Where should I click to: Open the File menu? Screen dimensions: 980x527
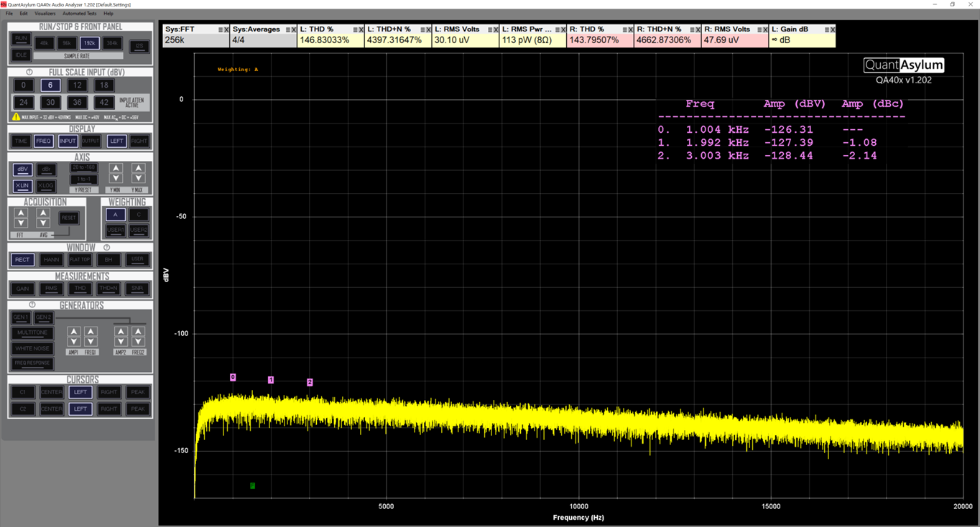point(9,14)
